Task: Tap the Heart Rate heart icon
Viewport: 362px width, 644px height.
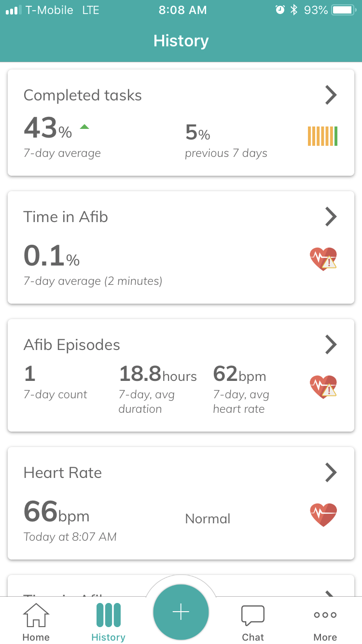Action: 323,515
